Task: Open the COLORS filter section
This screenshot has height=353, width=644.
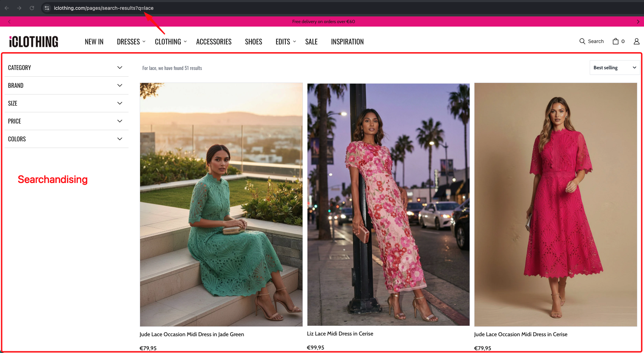Action: [x=66, y=139]
